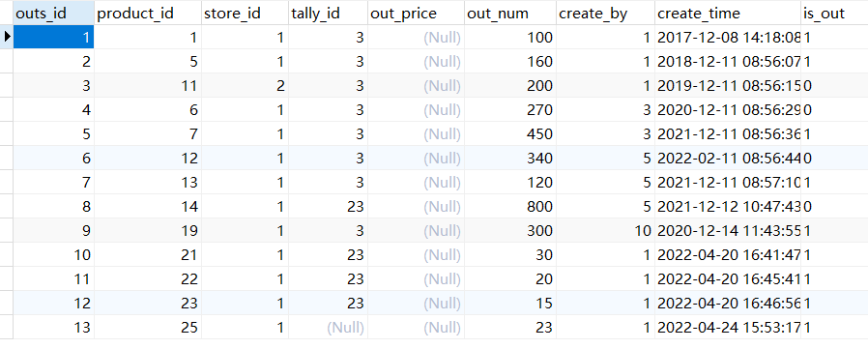Click create_time 2022-02-11 08:56:44
Screen dimensions: 868x349
728,158
